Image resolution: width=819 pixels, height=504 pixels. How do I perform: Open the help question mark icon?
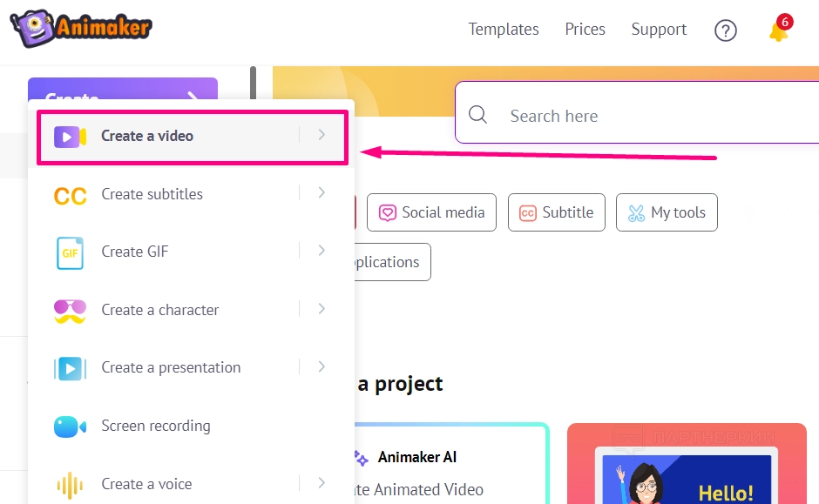725,30
